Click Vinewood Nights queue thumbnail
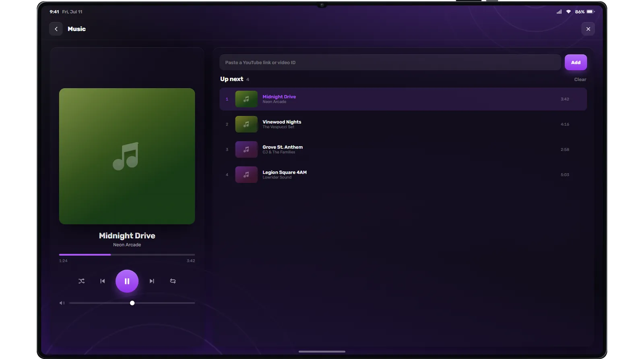 246,124
